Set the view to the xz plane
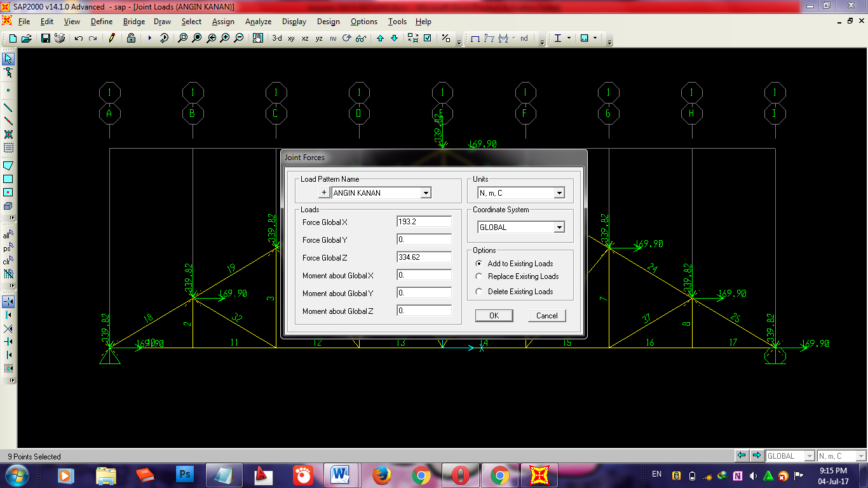This screenshot has width=868, height=488. [305, 38]
